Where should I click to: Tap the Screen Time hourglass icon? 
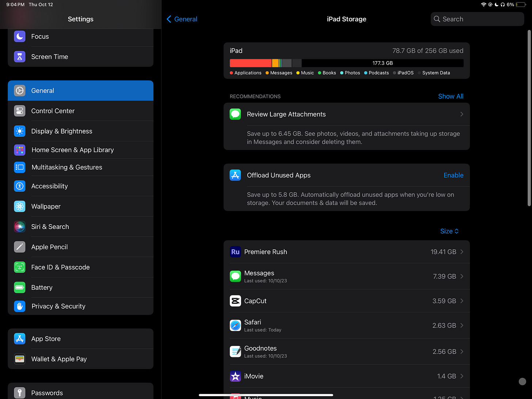pyautogui.click(x=20, y=57)
